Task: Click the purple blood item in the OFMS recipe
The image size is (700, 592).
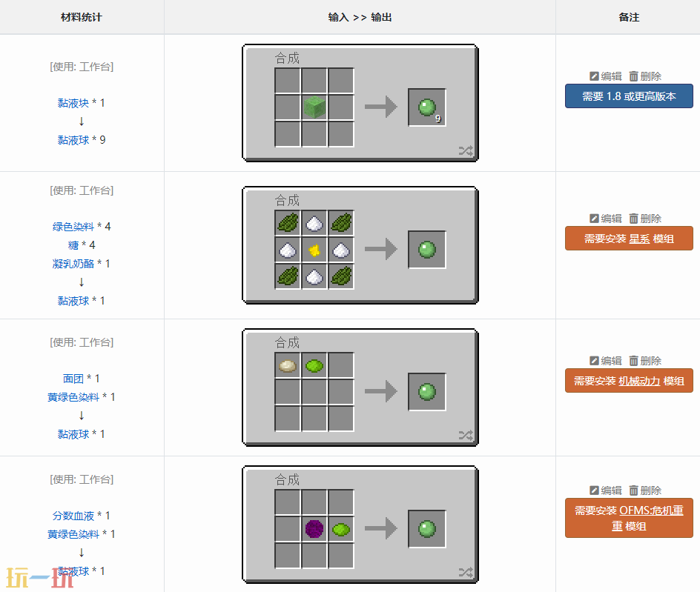Action: coord(314,529)
